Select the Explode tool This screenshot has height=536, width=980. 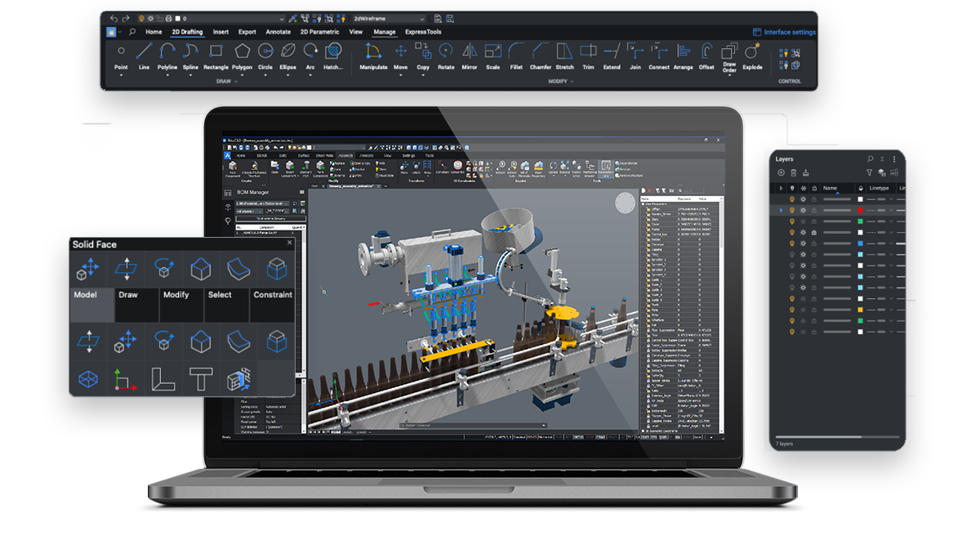pos(752,51)
